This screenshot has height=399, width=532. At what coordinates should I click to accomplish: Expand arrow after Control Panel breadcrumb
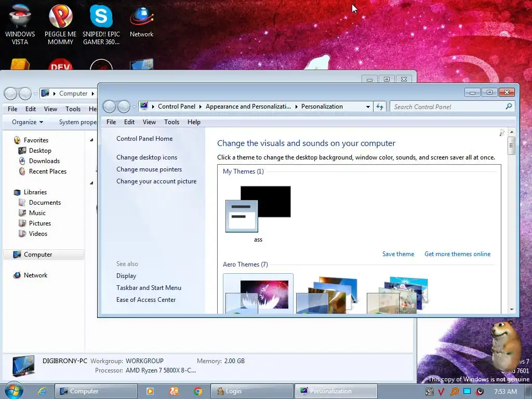point(200,107)
